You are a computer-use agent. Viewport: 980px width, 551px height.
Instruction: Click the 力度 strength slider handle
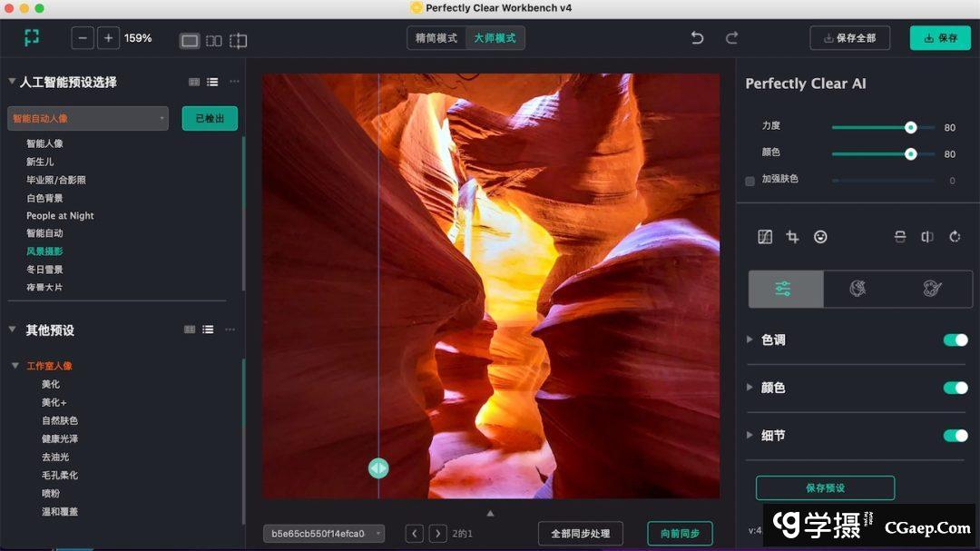(910, 128)
